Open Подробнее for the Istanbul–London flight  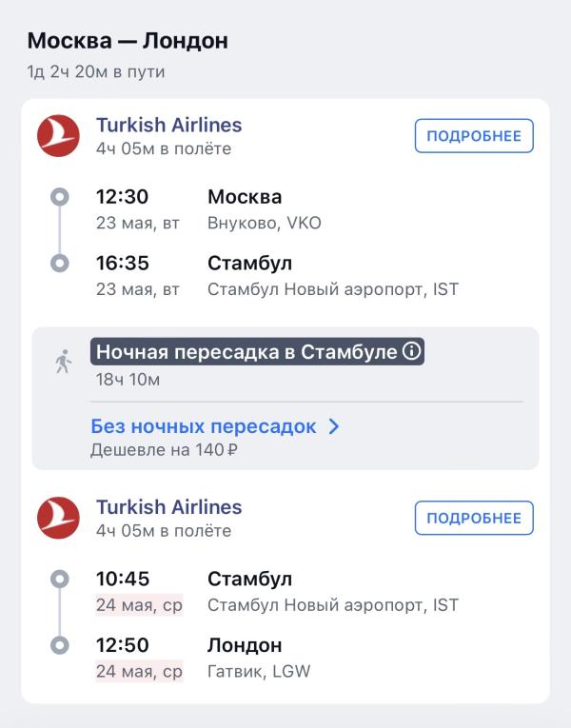(x=474, y=518)
